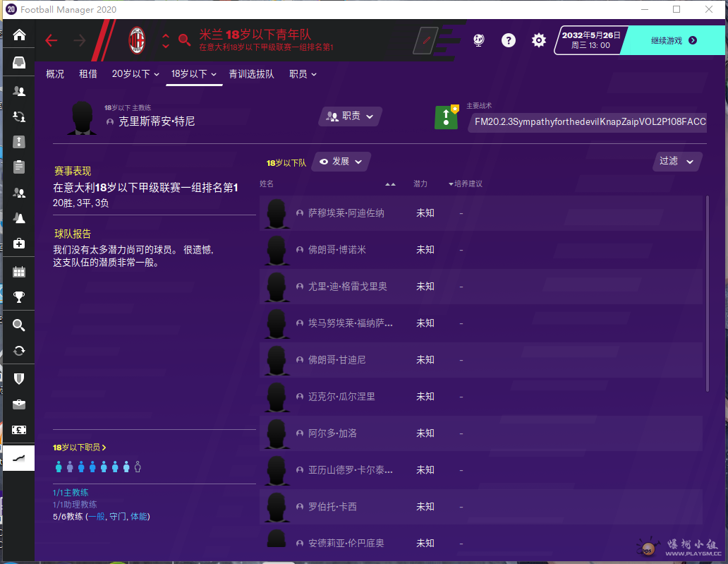Open the settings gear icon

pos(538,40)
